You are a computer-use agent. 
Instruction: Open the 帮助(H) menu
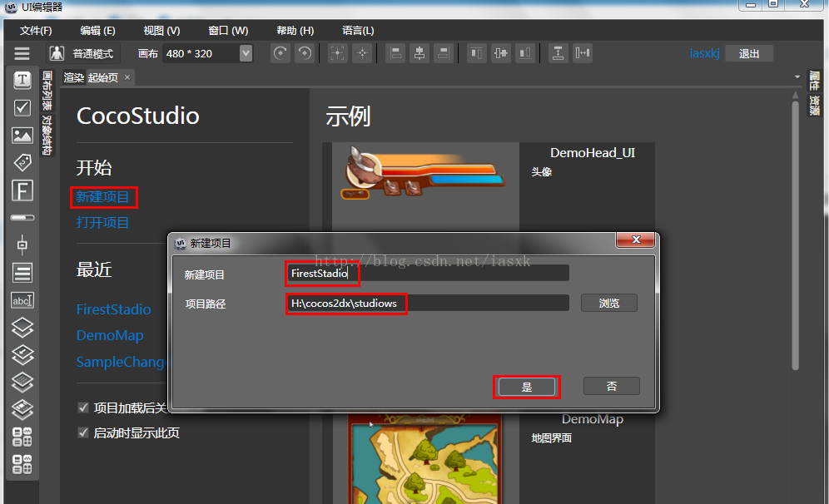(x=295, y=31)
